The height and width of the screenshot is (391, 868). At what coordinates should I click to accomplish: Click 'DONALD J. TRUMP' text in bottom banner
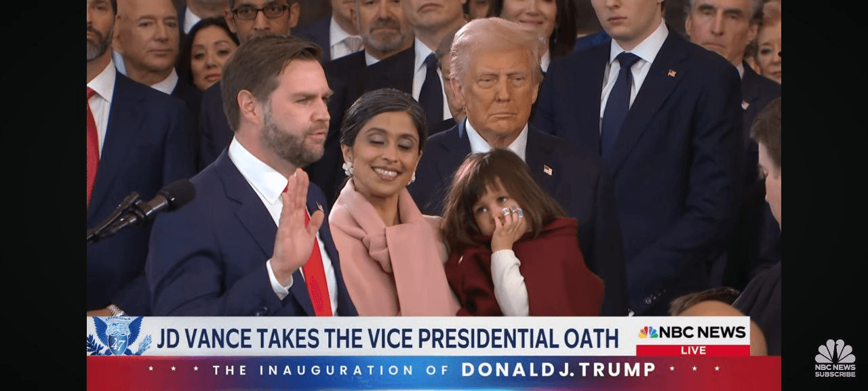558,370
